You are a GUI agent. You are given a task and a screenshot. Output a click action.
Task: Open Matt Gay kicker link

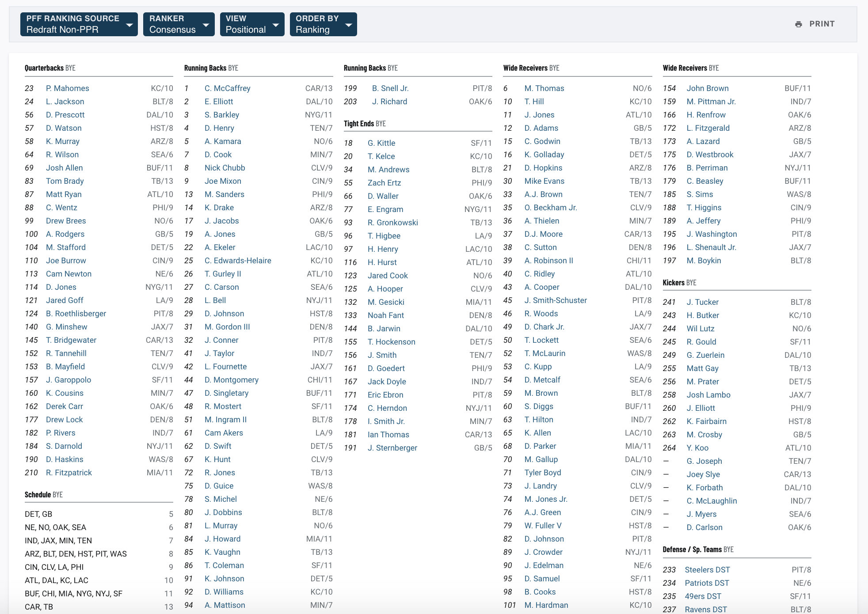[x=702, y=368]
